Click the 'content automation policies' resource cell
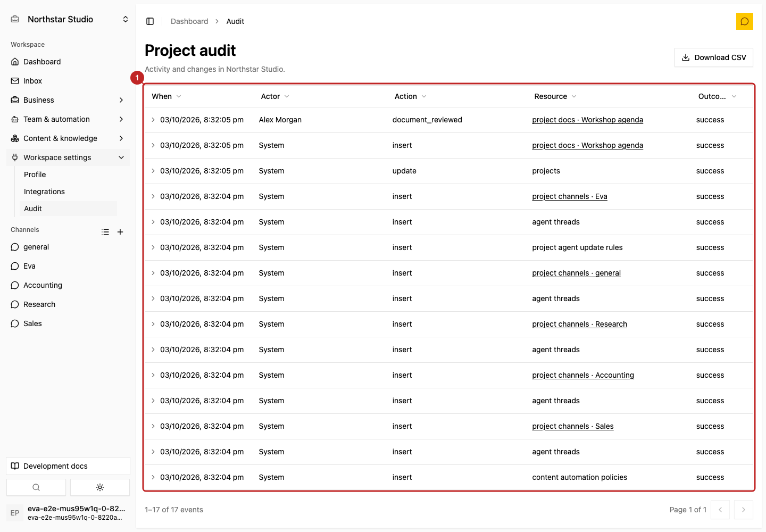Viewport: 766px width, 532px height. [x=580, y=477]
